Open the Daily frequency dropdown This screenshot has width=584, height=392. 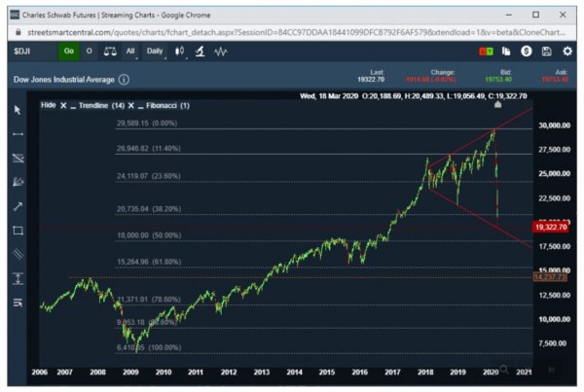click(156, 51)
